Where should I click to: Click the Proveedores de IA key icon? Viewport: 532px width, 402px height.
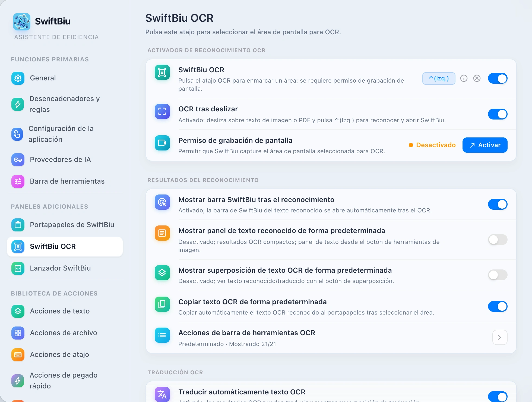coord(18,160)
